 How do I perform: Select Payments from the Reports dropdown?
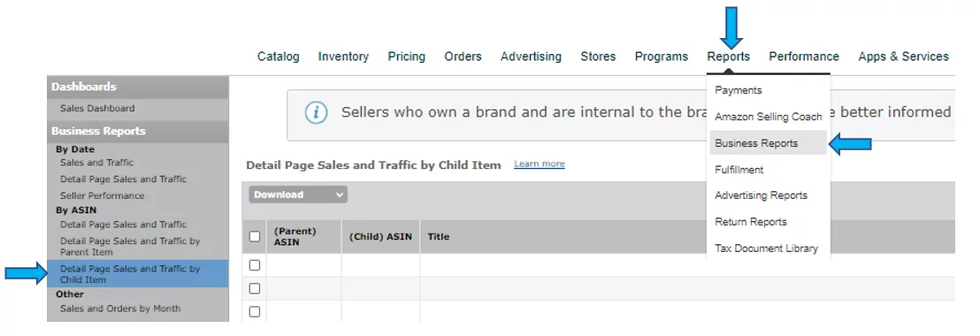click(739, 90)
